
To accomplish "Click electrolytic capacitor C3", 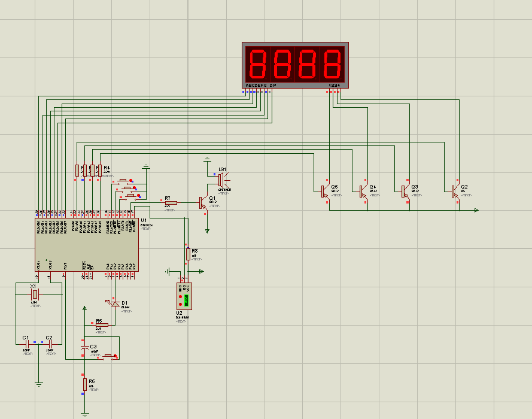I will pos(84,347).
